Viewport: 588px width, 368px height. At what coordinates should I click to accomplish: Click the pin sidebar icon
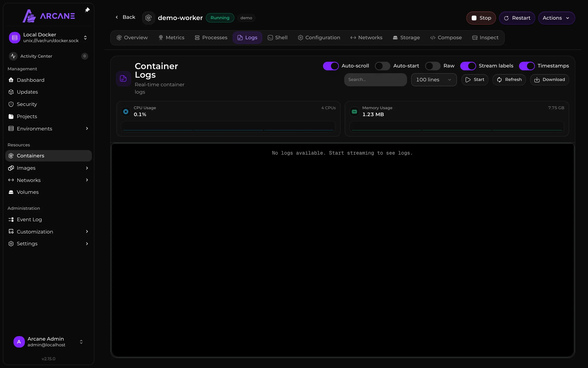click(87, 10)
